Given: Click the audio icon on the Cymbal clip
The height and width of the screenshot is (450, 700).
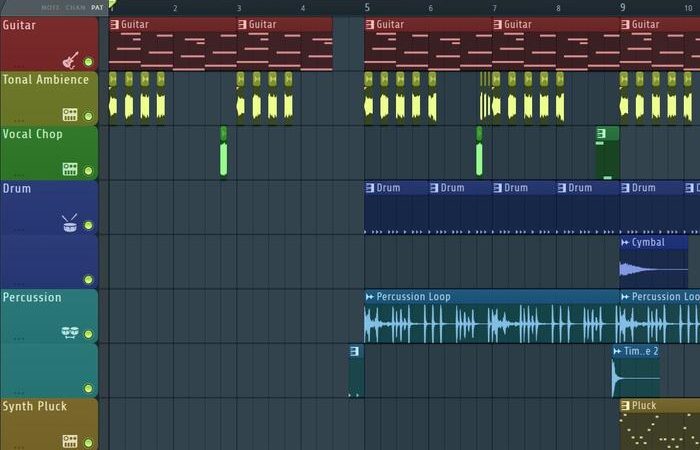Looking at the screenshot, I should [x=625, y=243].
